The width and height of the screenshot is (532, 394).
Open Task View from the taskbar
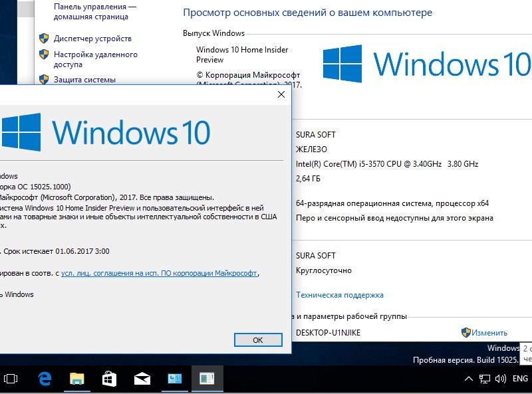coord(11,379)
